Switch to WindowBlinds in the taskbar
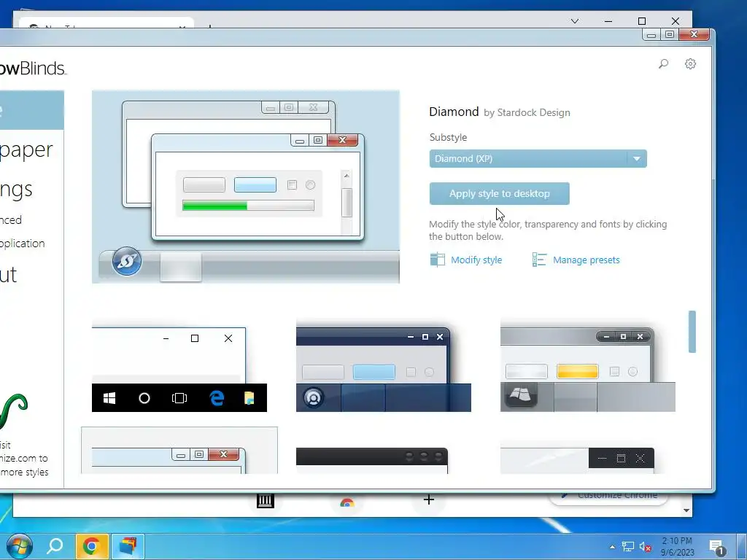The width and height of the screenshot is (747, 560). tap(128, 546)
